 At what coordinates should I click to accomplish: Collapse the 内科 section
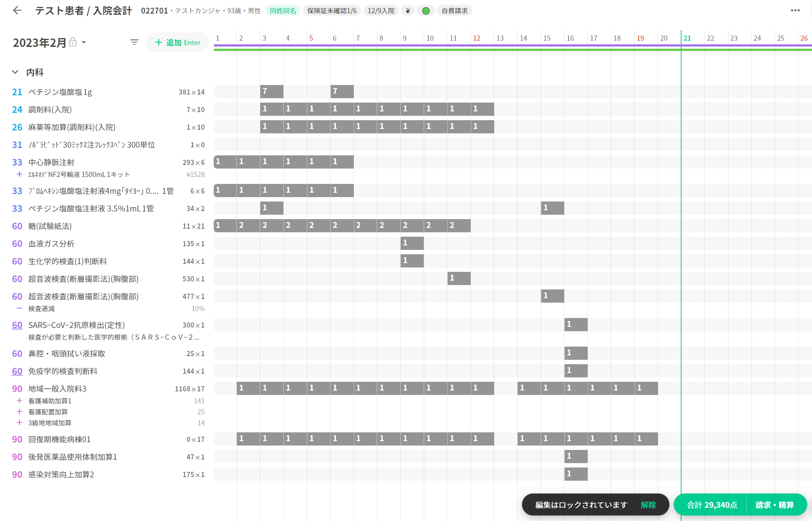pos(15,72)
